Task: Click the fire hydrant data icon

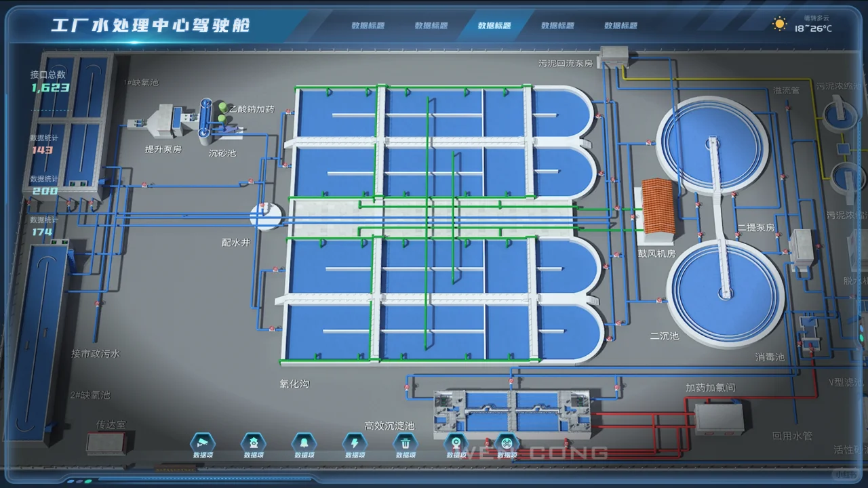Action: click(x=253, y=443)
